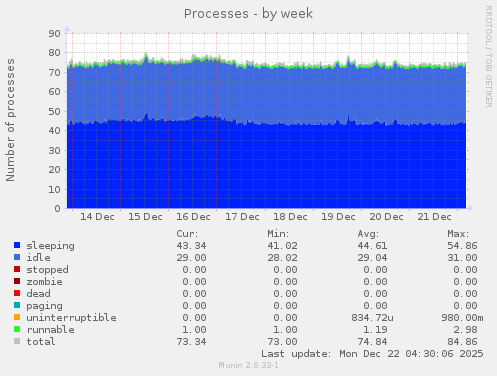Select the 'uninterruptible' legend label
Screen dimensions: 497x376
pyautogui.click(x=72, y=318)
